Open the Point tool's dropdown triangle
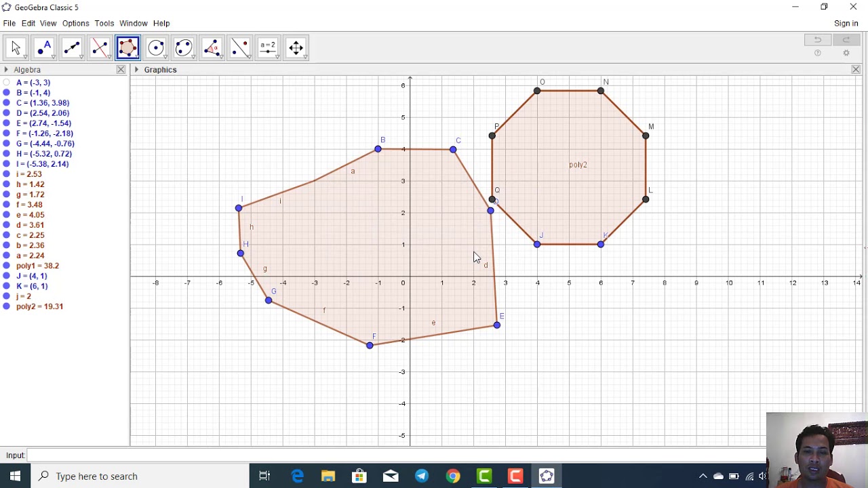 53,57
